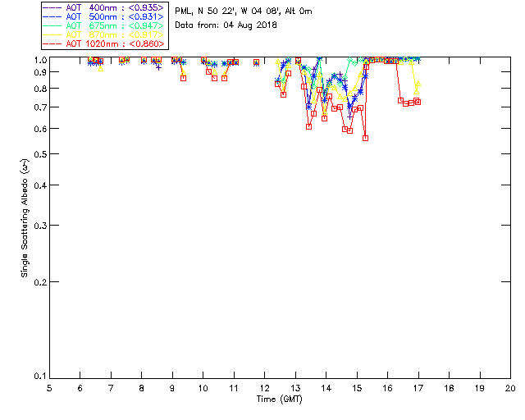Click the y-axis label 0.3
The width and height of the screenshot is (525, 420).
40,226
